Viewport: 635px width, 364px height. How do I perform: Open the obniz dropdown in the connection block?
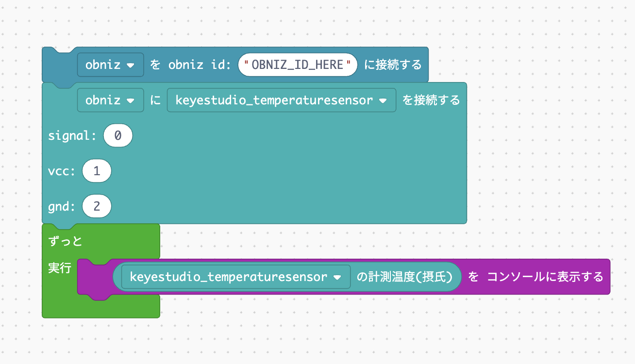110,64
